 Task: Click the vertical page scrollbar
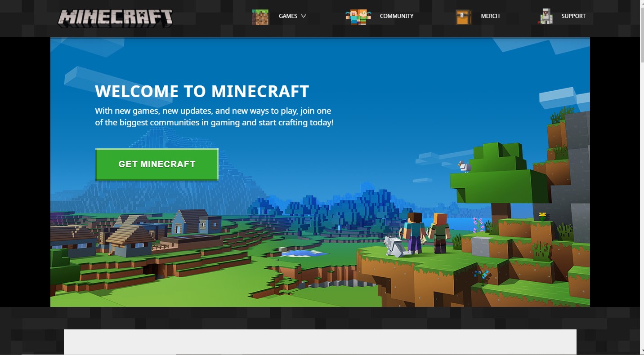(642, 177)
